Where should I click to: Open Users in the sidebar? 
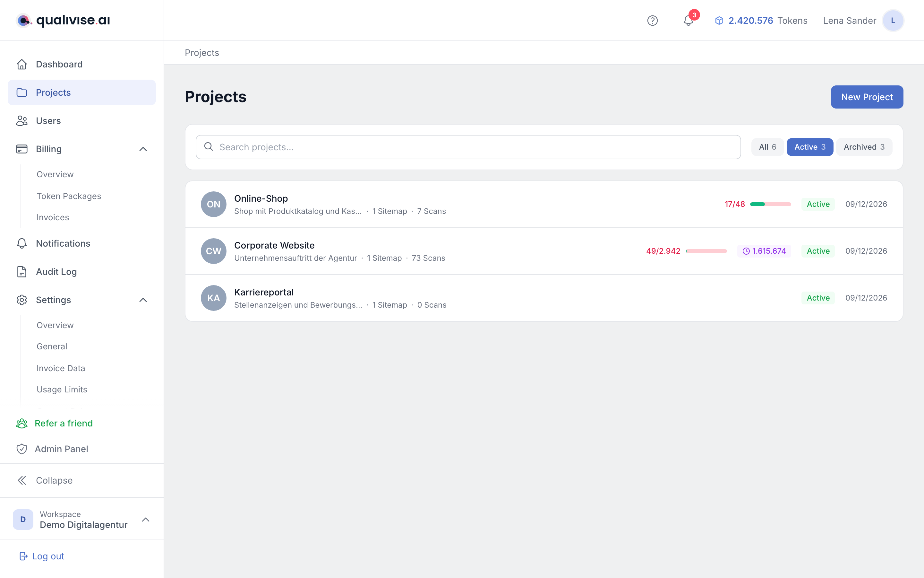(82, 121)
